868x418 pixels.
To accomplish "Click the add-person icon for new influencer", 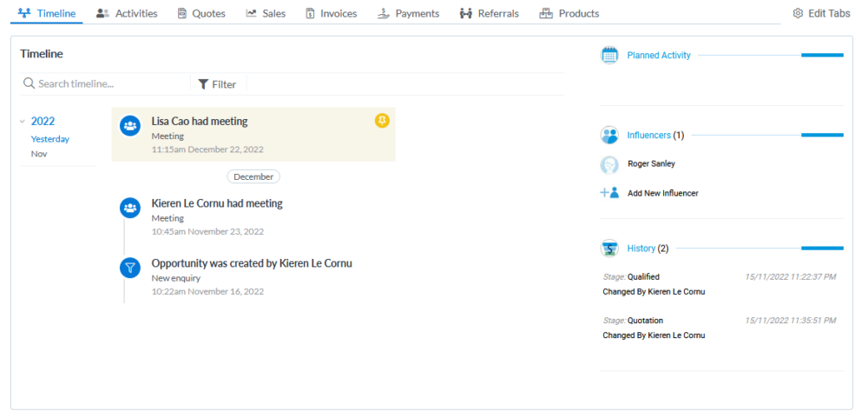I will coord(609,193).
